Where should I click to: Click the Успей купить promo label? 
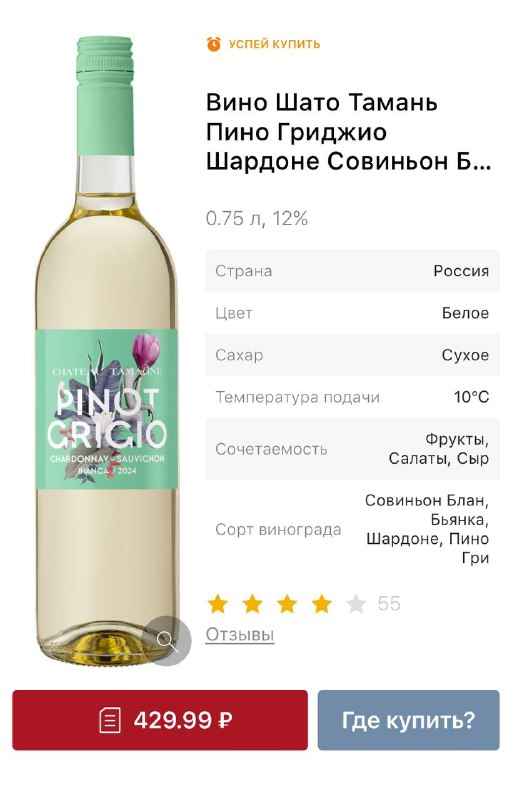click(x=263, y=44)
